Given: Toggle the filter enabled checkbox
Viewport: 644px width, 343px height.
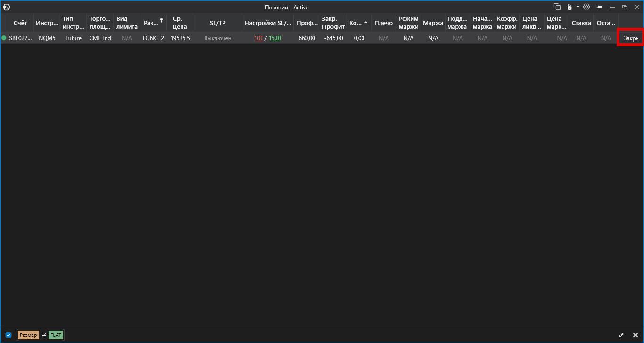Looking at the screenshot, I should (8, 335).
